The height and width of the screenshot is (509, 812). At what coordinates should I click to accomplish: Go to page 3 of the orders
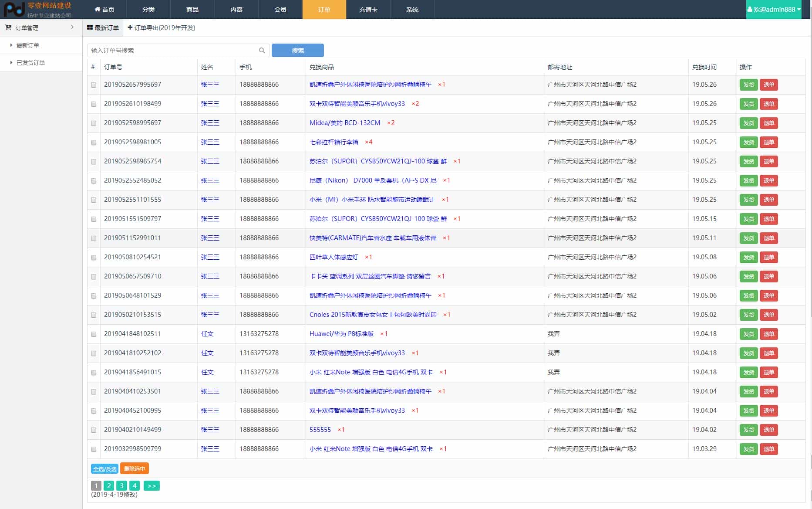[122, 485]
